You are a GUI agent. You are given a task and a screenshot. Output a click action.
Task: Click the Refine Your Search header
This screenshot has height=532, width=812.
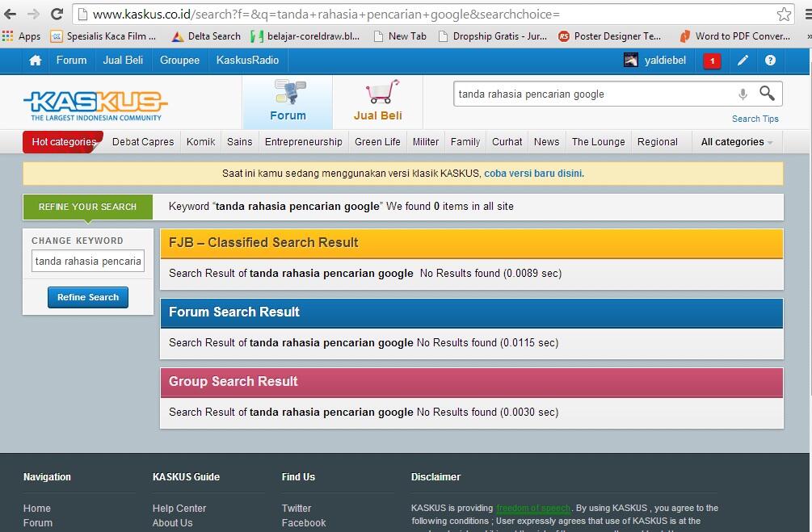click(87, 207)
